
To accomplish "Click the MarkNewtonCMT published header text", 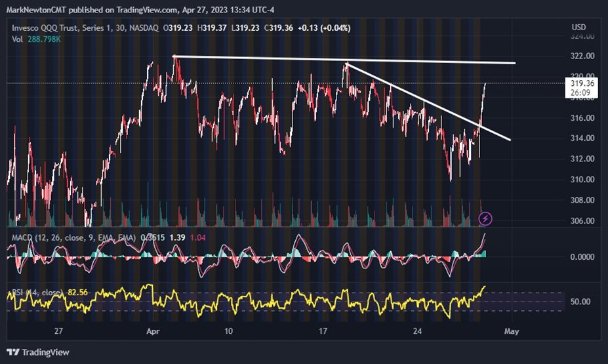I will 140,10.
